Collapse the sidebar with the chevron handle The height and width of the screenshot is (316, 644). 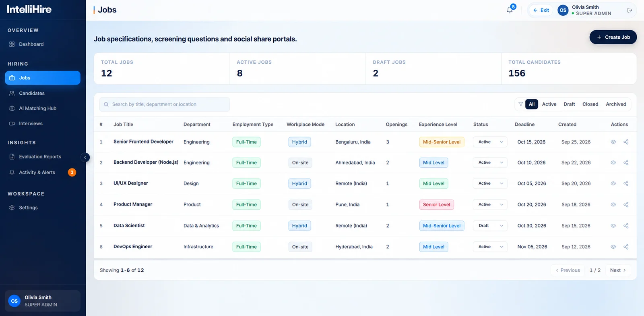(85, 157)
